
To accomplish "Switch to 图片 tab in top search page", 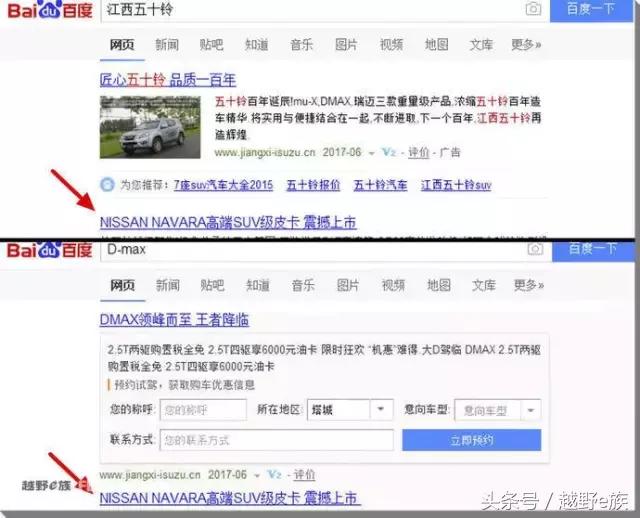I will tap(346, 44).
